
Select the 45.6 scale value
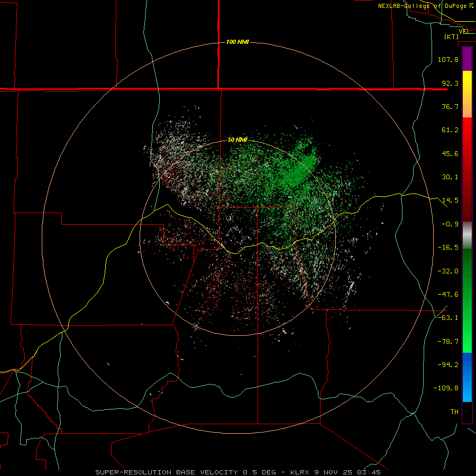450,153
